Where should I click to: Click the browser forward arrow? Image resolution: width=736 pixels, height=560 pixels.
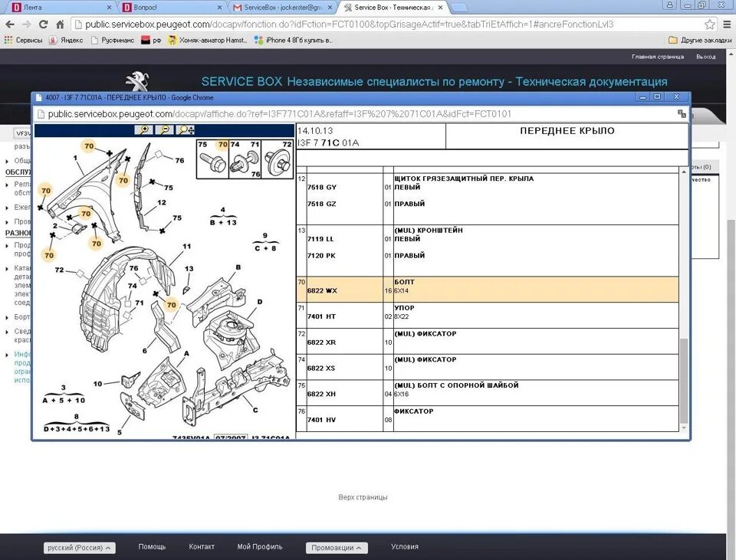(27, 25)
